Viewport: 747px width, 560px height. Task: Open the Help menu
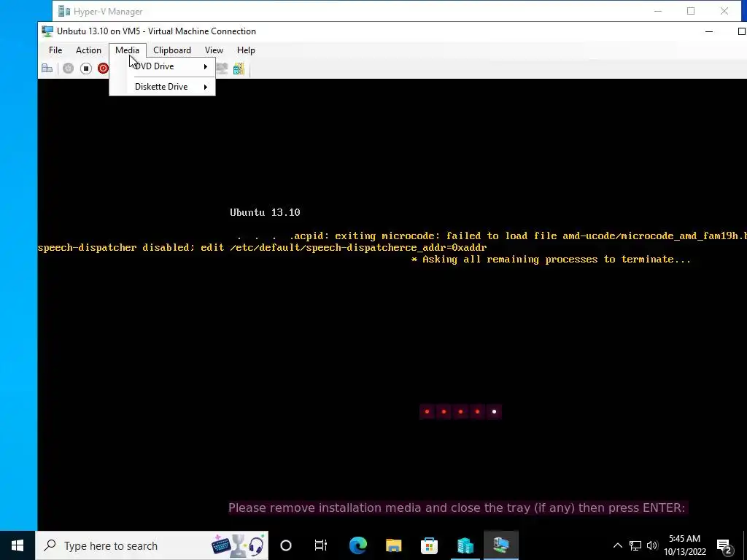[246, 50]
